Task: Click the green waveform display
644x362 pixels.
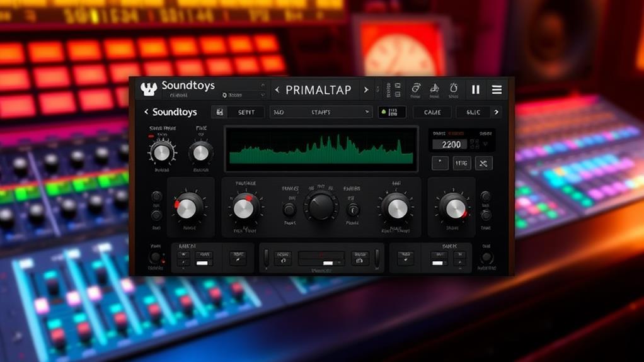Action: 321,149
